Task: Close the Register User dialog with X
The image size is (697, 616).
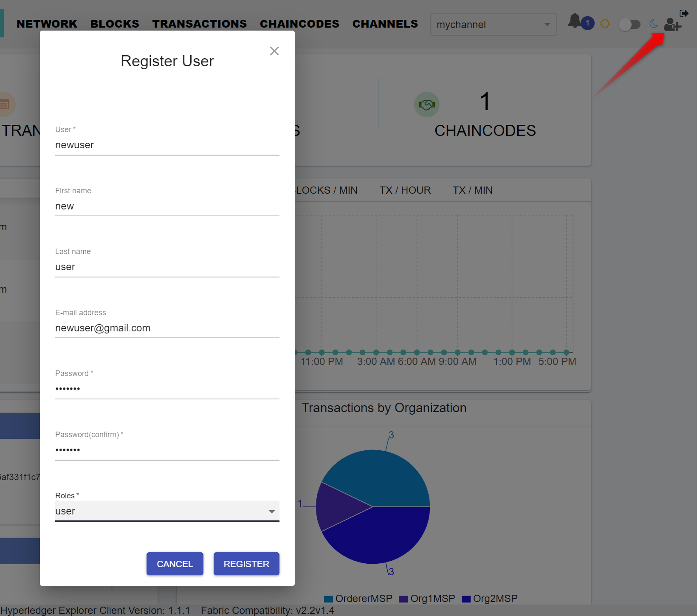Action: click(274, 51)
